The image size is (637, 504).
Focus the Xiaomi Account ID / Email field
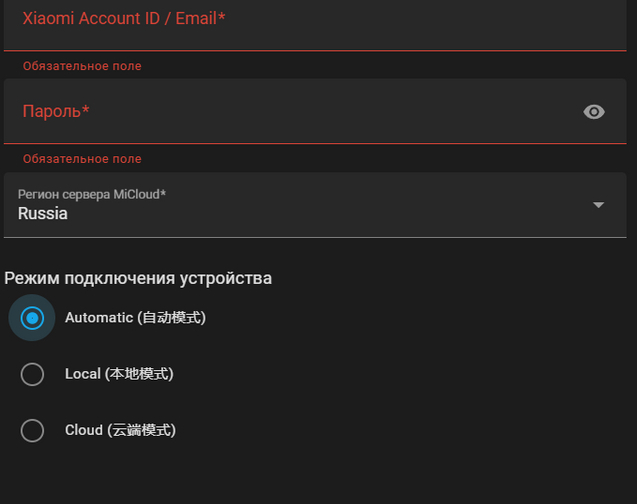(300, 24)
